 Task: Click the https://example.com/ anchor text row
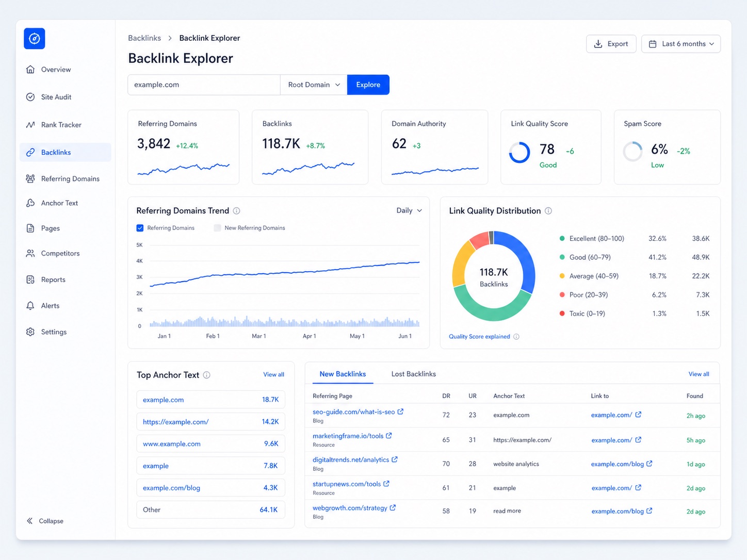click(x=210, y=422)
